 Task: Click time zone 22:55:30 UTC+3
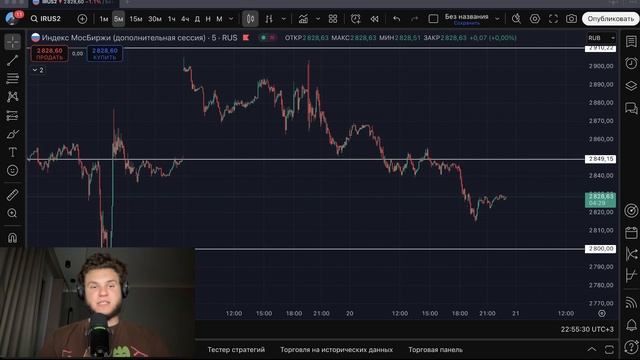coord(587,329)
